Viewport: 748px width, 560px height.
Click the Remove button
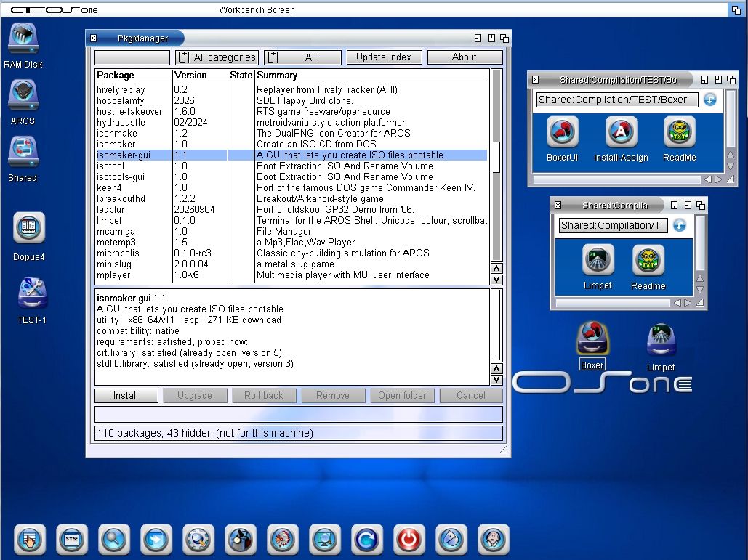coord(333,396)
